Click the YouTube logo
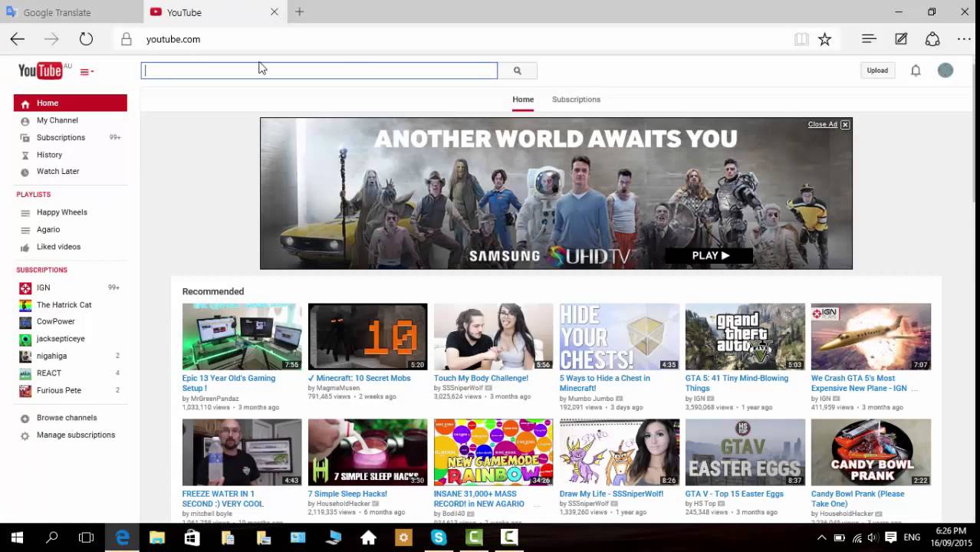 [x=40, y=71]
